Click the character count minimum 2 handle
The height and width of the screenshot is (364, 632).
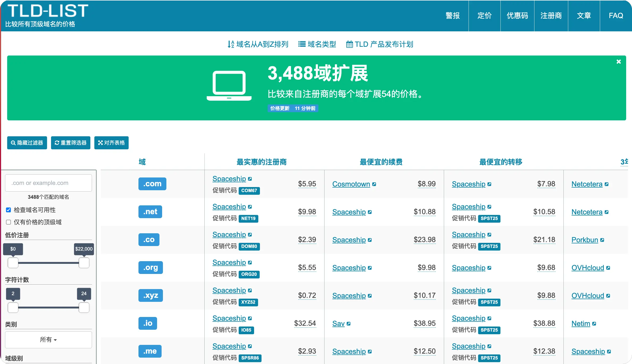[x=13, y=307]
